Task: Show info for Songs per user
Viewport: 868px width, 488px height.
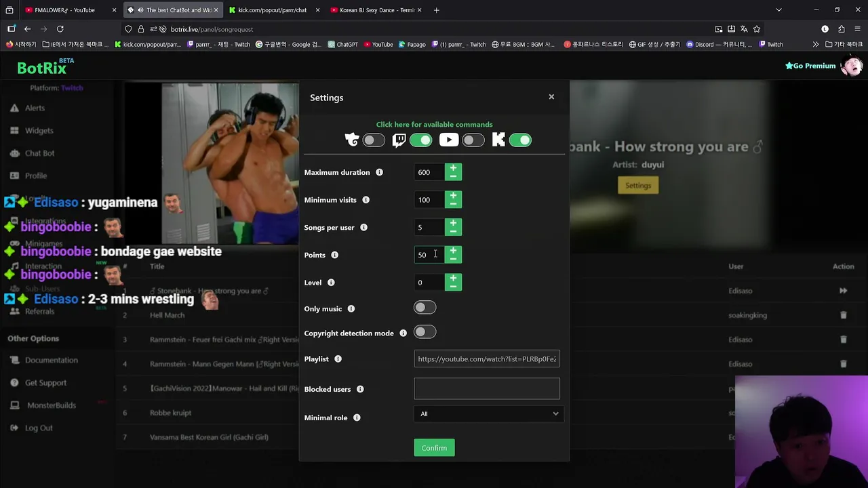Action: tap(363, 227)
